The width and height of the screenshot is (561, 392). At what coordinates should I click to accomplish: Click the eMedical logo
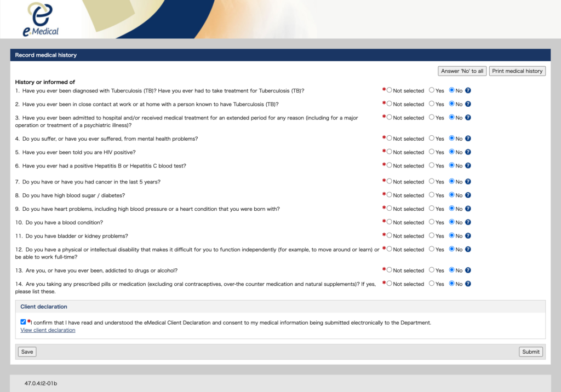point(41,20)
